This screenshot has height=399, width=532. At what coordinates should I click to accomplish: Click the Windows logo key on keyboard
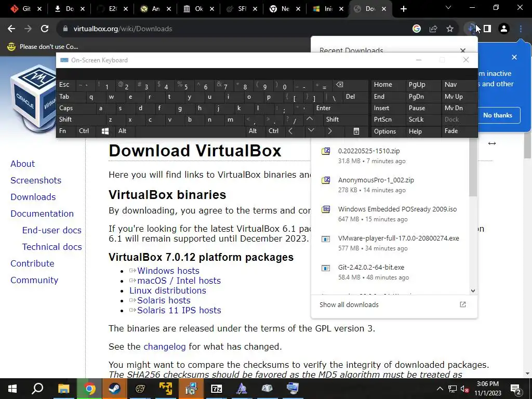click(x=105, y=131)
